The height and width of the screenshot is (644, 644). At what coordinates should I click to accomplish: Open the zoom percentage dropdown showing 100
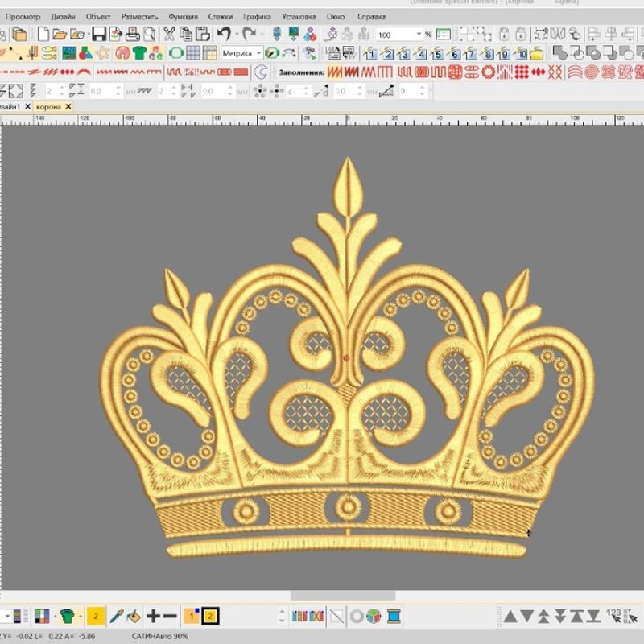coord(419,34)
